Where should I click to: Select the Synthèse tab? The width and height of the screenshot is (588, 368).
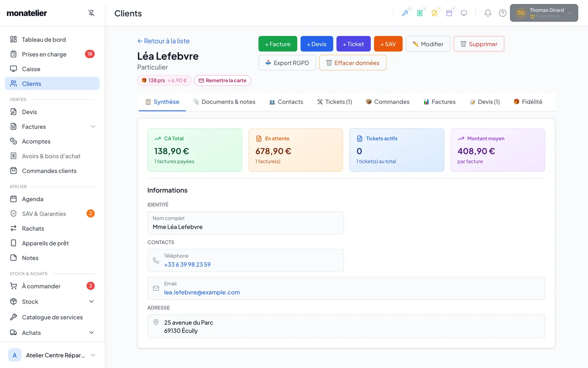pyautogui.click(x=162, y=102)
